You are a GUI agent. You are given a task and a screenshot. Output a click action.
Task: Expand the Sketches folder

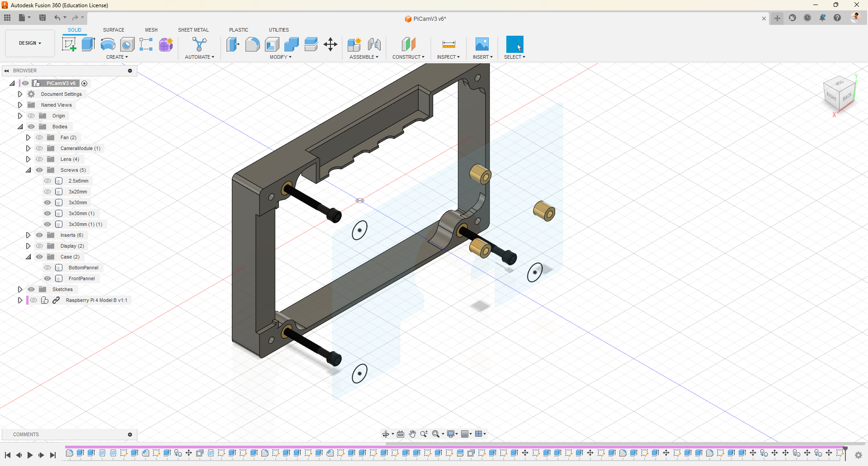(x=20, y=289)
